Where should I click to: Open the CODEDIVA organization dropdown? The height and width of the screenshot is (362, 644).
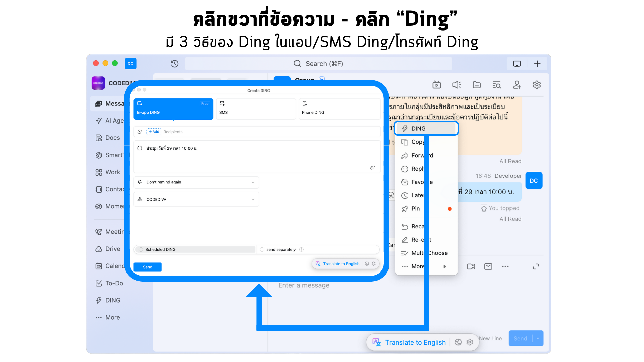point(196,200)
